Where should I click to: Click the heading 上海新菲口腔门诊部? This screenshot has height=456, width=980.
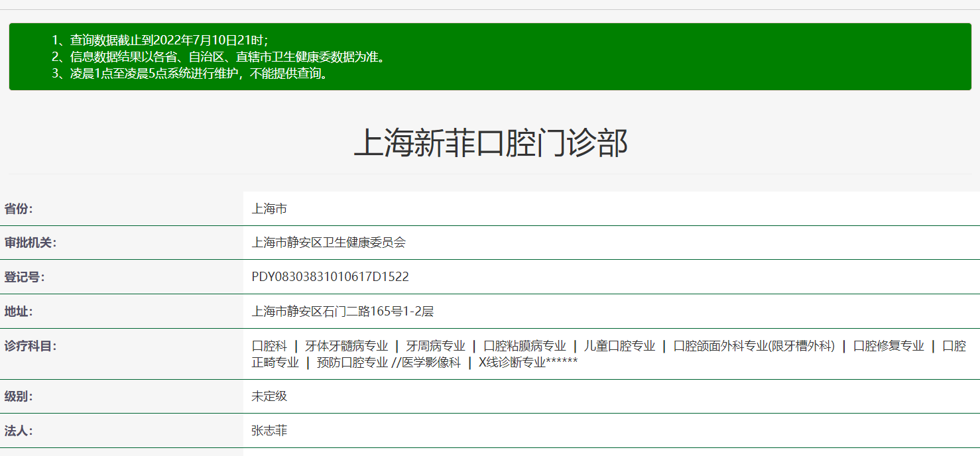click(491, 142)
